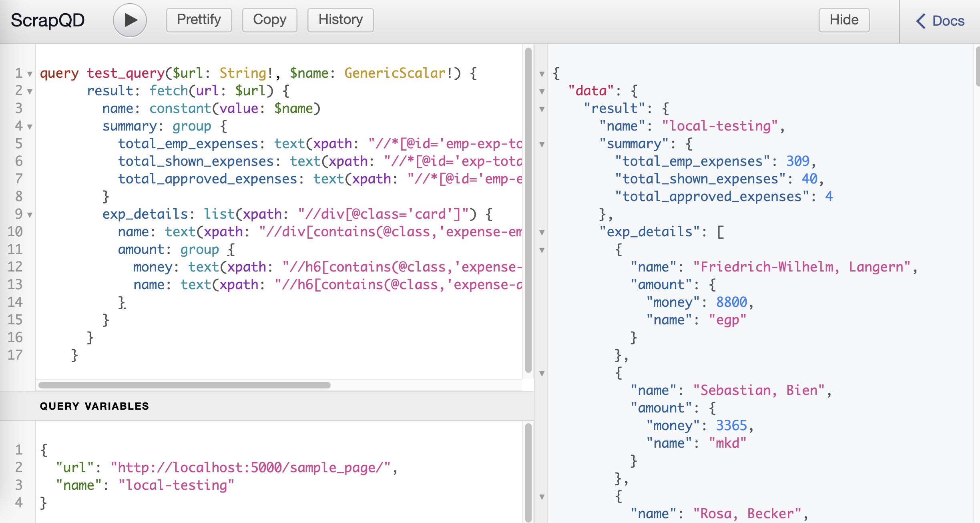The height and width of the screenshot is (523, 980).
Task: Click the "url" key in query variables
Action: tap(75, 468)
